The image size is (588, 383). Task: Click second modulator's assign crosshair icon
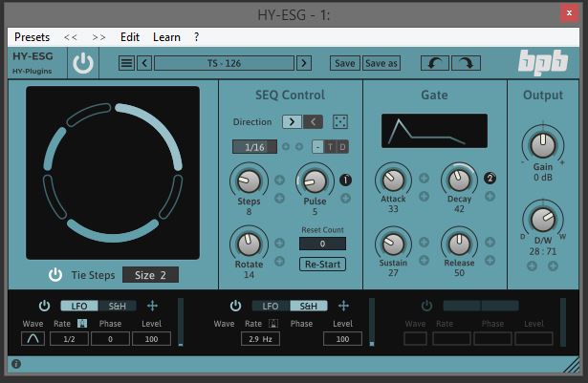343,306
